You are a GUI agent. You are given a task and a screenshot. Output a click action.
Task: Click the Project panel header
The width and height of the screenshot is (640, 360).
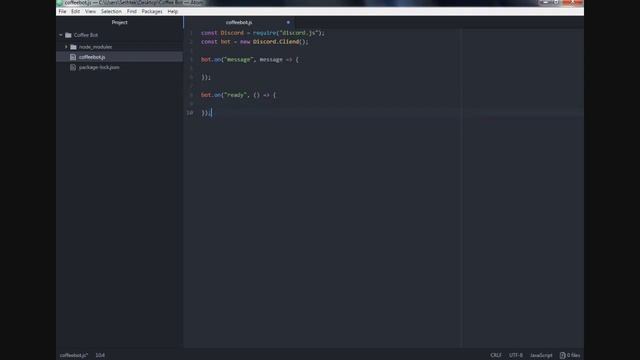[x=120, y=22]
